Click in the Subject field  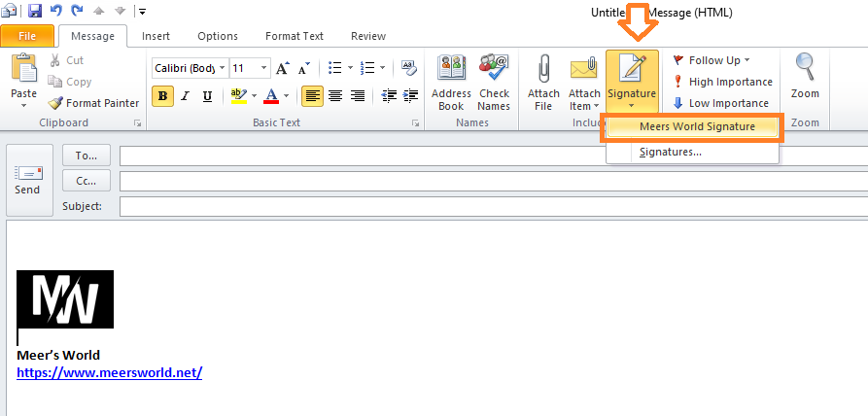click(x=494, y=206)
